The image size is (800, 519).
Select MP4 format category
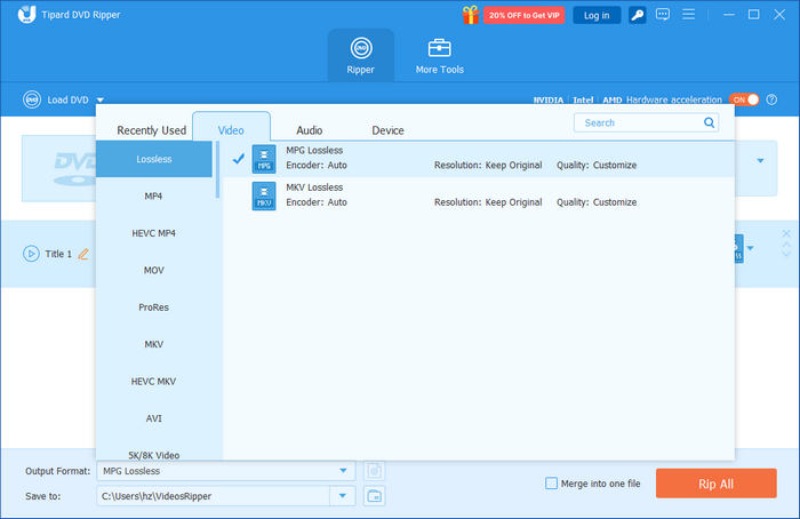(x=154, y=196)
